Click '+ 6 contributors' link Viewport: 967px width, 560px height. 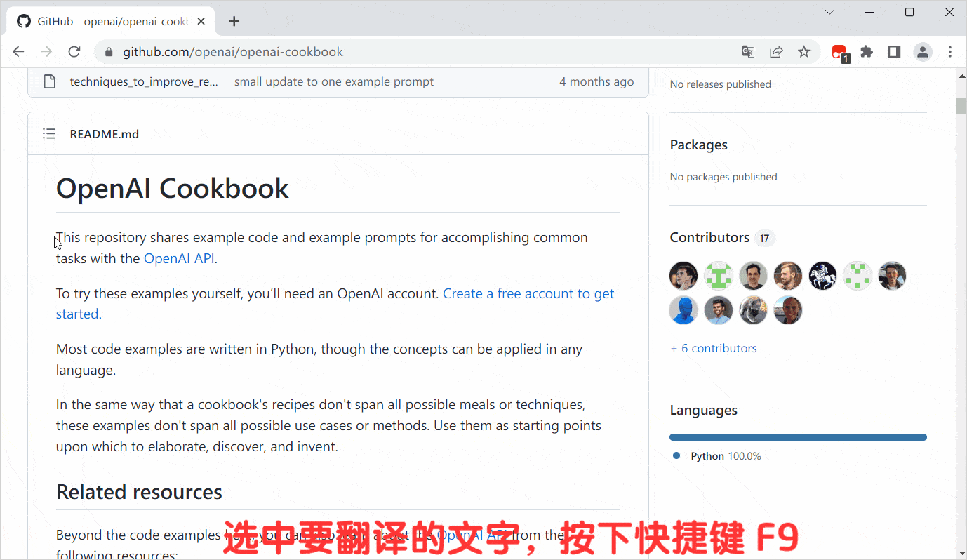pyautogui.click(x=714, y=348)
